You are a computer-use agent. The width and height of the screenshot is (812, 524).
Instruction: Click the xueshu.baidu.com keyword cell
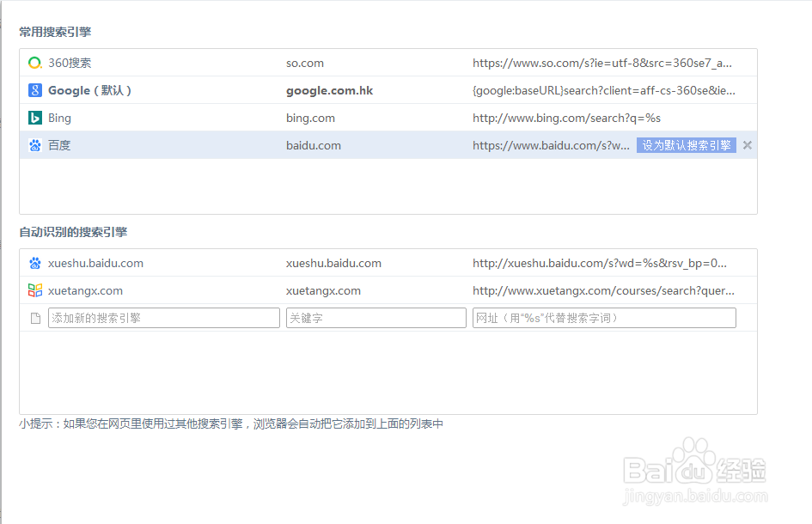click(333, 263)
